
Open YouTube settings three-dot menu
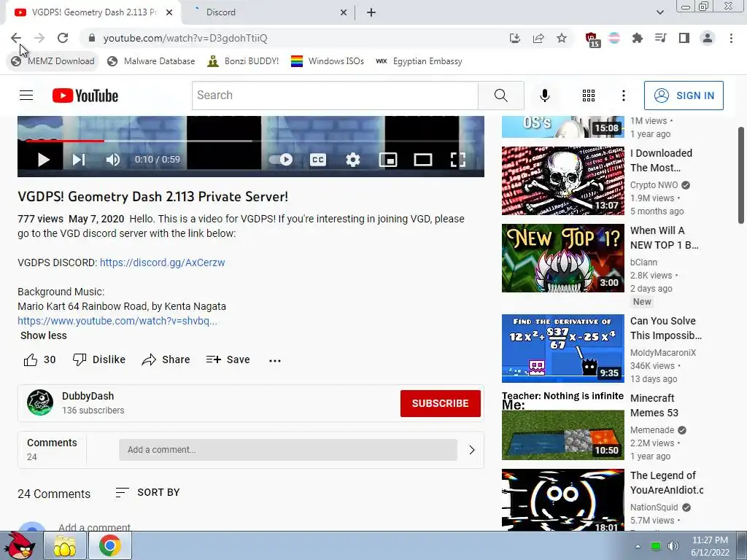(623, 96)
